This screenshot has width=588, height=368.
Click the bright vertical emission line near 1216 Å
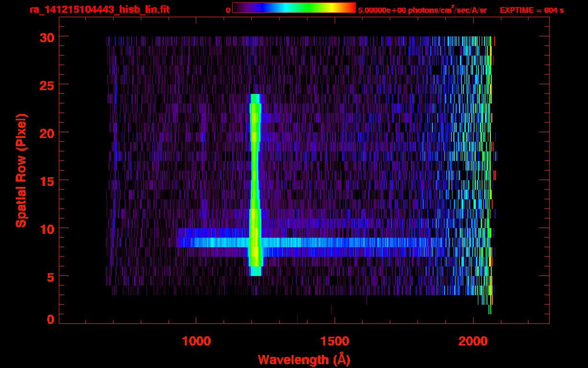tap(255, 184)
